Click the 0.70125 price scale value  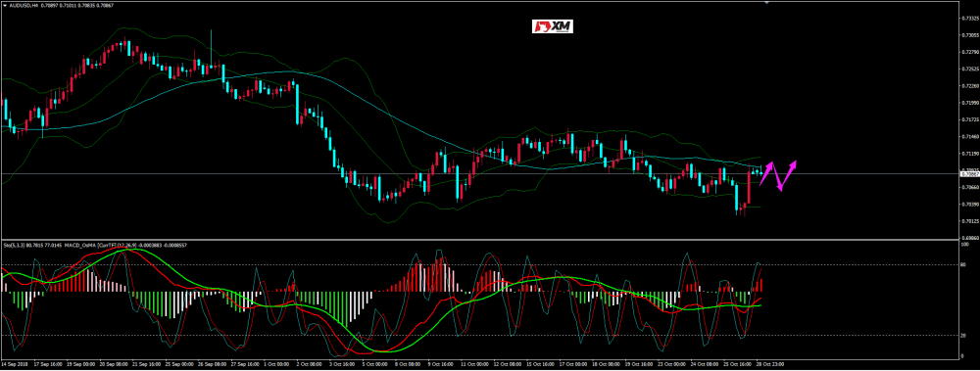970,220
